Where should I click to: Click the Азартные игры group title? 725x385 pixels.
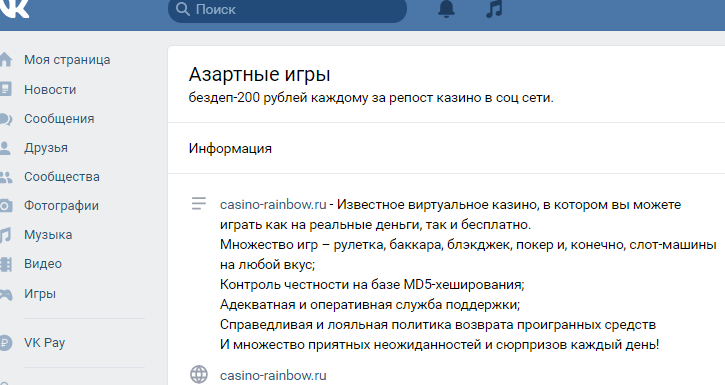259,74
